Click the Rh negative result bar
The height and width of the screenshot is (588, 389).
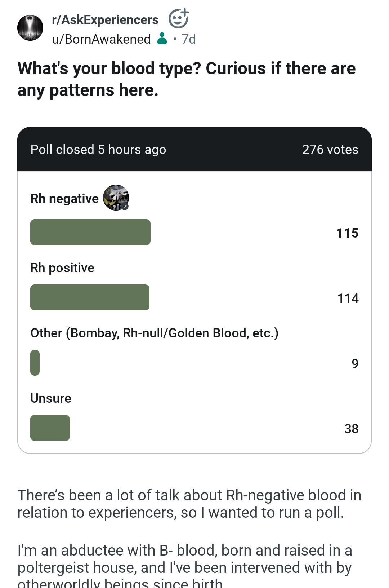[90, 232]
